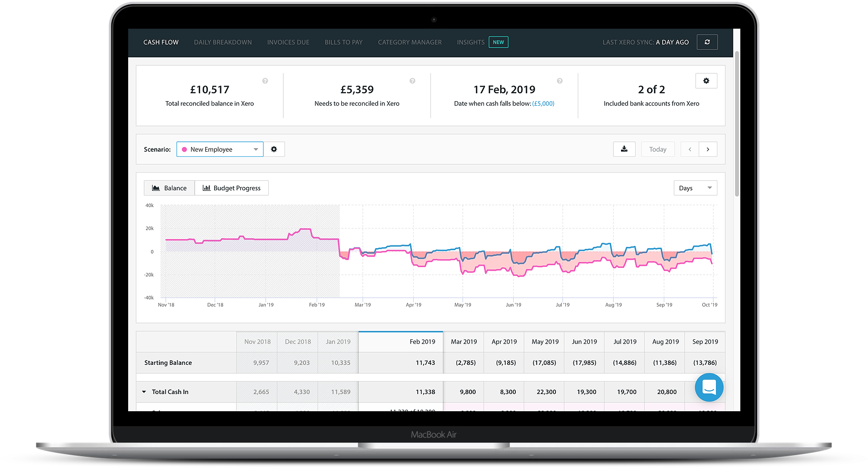Open the Daily Breakdown tab
This screenshot has height=467, width=868.
pyautogui.click(x=222, y=42)
